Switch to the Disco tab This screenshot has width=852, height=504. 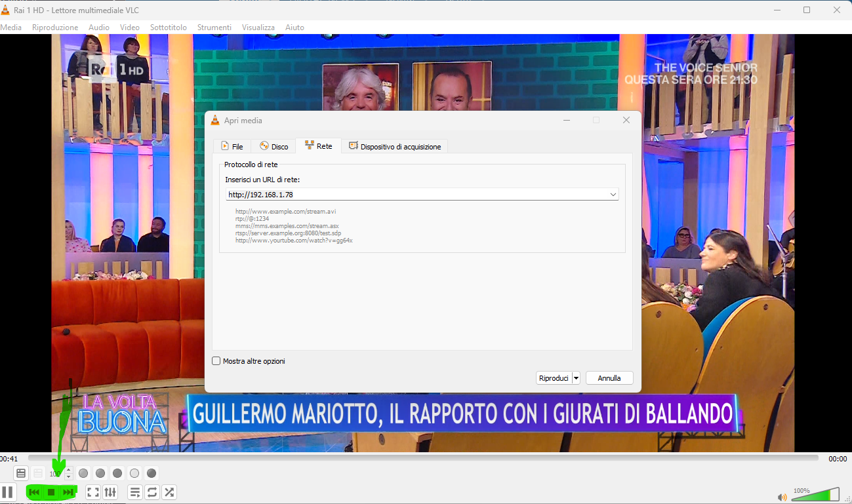click(274, 146)
